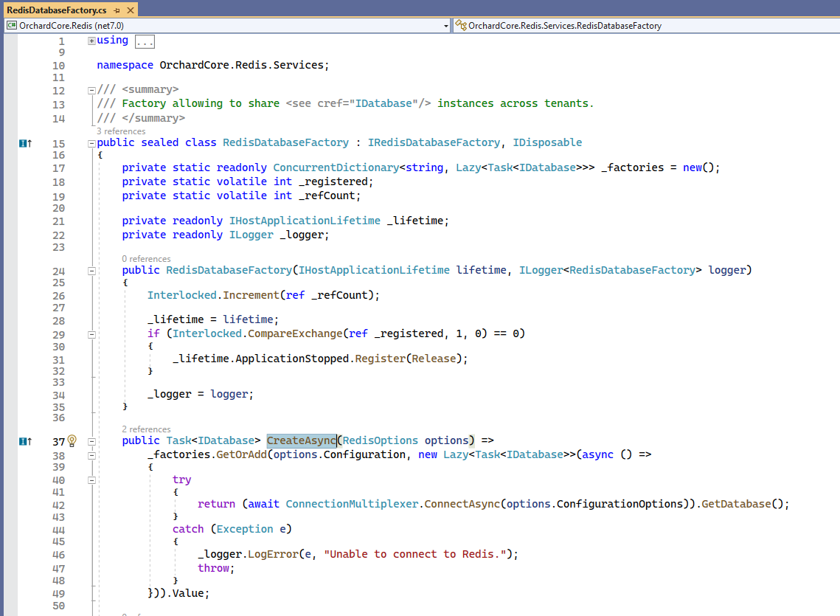Viewport: 840px width, 616px height.
Task: Collapse the CreateAsync method at line 37
Action: click(x=91, y=441)
